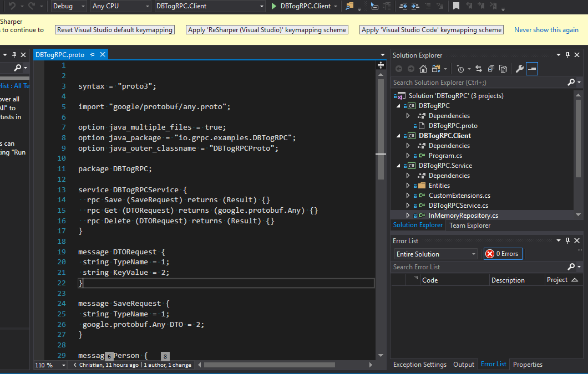This screenshot has height=374, width=588.
Task: Click Pending Changes Filter clock icon
Action: click(x=460, y=69)
